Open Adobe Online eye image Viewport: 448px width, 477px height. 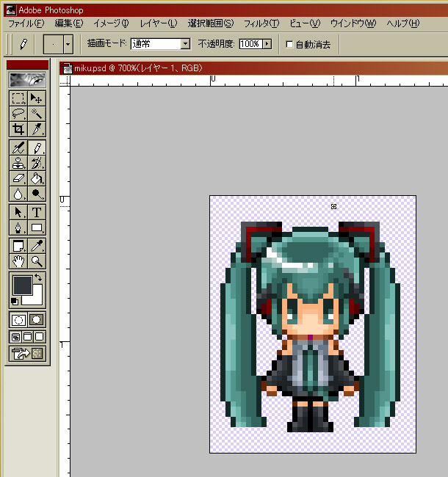point(27,80)
